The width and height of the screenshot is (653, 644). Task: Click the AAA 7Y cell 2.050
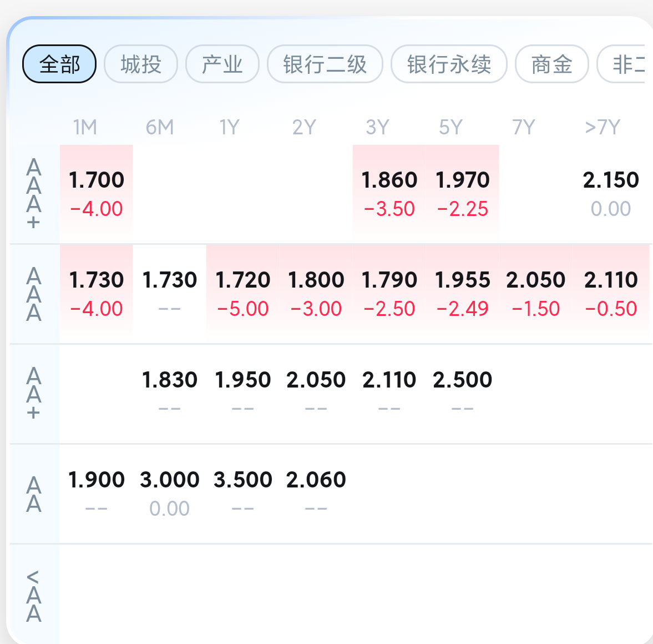coord(535,294)
